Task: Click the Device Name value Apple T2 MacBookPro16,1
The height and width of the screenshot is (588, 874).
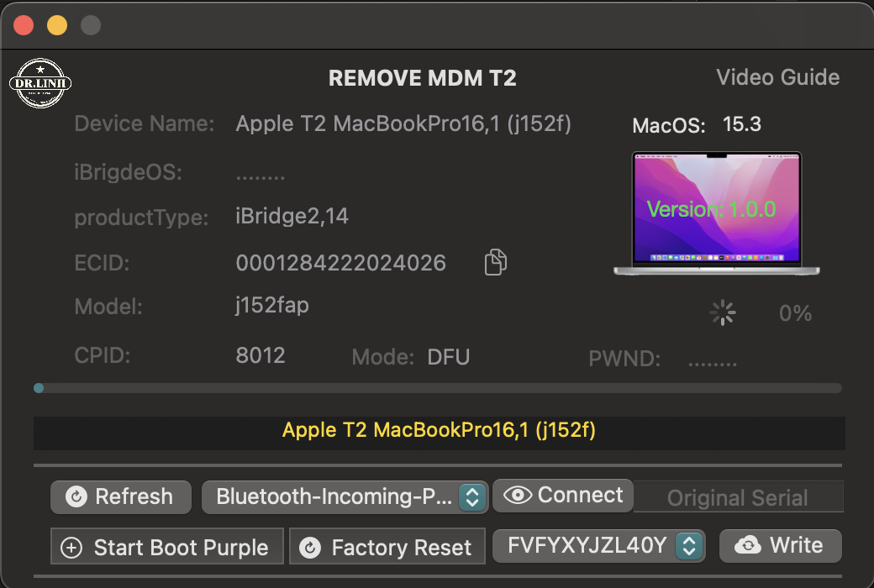Action: pyautogui.click(x=403, y=123)
